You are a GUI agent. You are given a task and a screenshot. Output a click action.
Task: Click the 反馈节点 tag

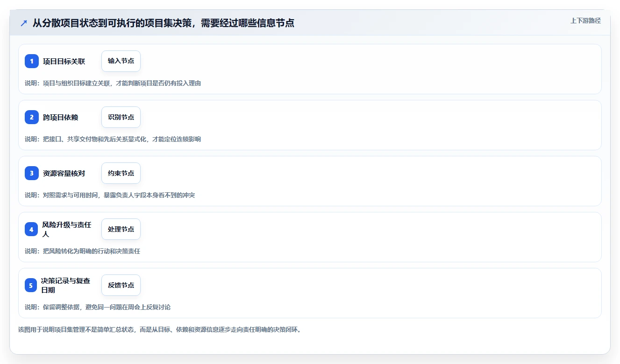pos(121,285)
